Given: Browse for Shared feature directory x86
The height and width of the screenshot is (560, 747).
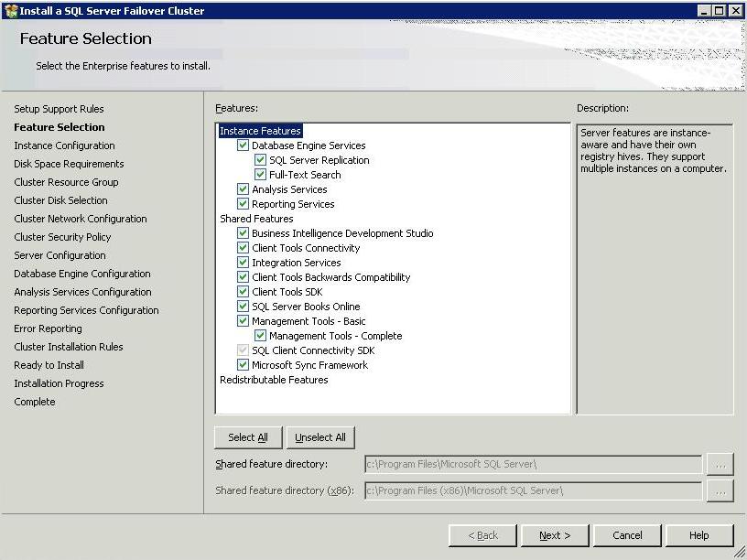Looking at the screenshot, I should click(x=721, y=490).
